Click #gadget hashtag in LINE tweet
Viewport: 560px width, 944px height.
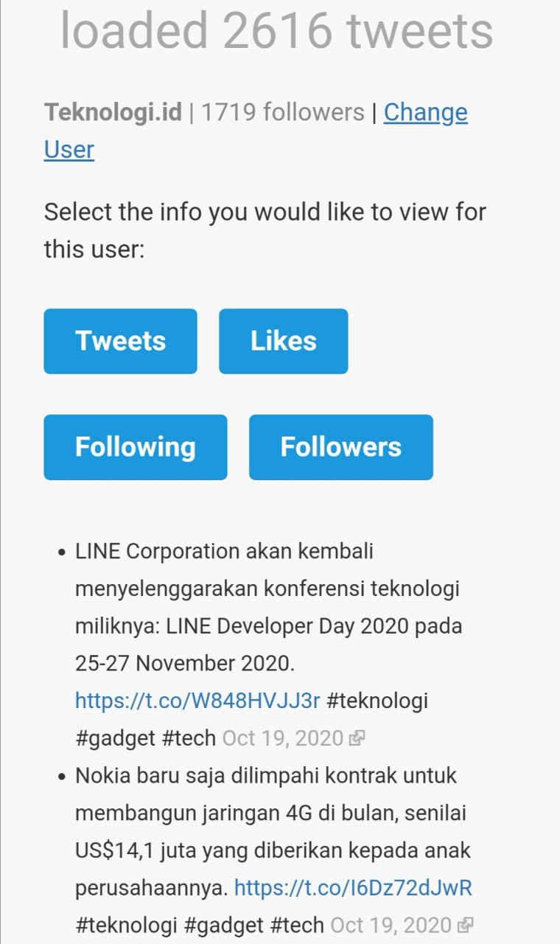click(115, 737)
